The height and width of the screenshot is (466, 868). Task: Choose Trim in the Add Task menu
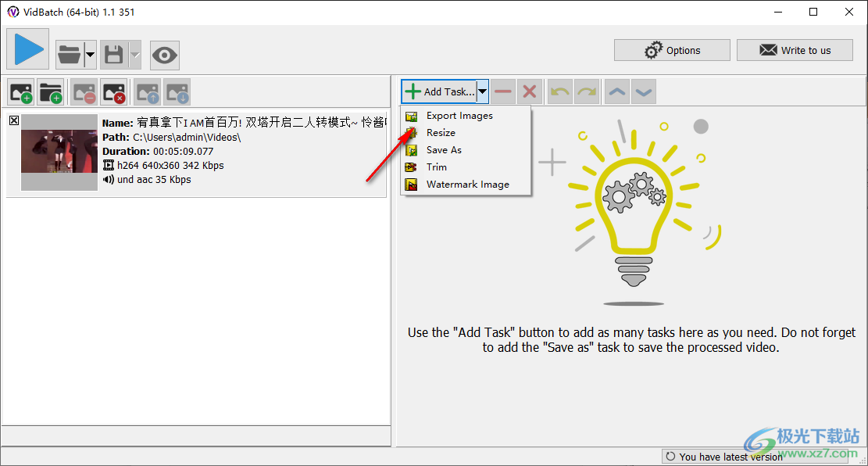(x=437, y=167)
